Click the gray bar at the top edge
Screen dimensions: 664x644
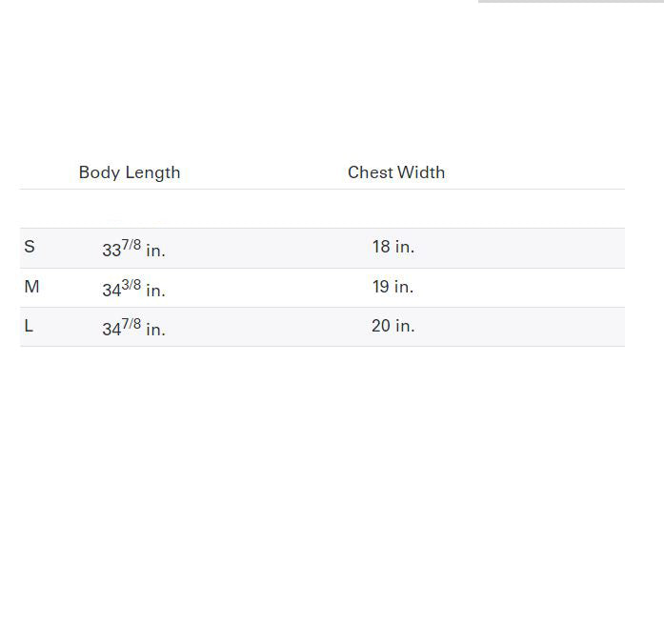point(570,2)
